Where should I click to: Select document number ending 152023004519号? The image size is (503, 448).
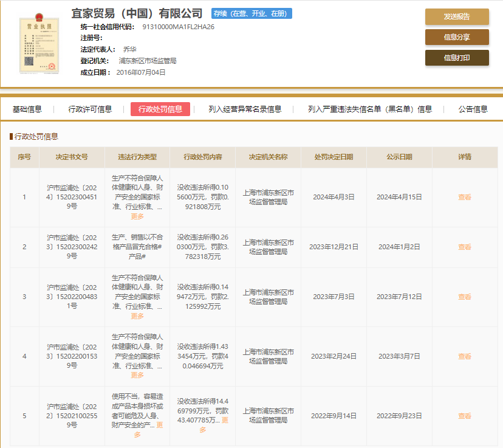pos(72,197)
